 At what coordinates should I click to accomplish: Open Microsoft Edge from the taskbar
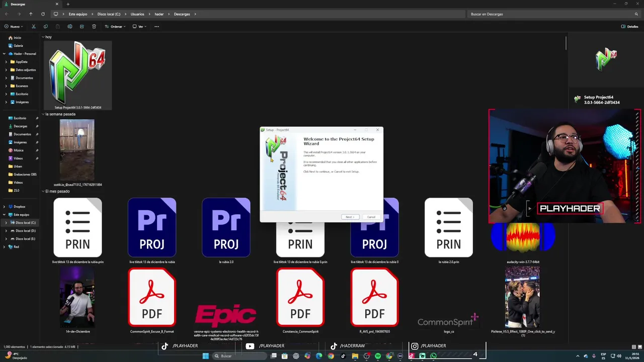pyautogui.click(x=319, y=356)
